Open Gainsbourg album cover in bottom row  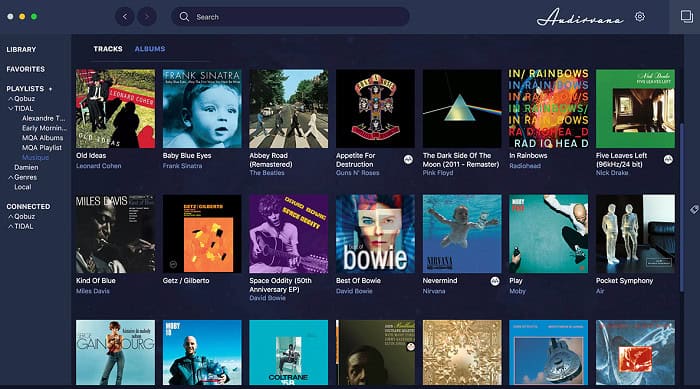coord(115,352)
